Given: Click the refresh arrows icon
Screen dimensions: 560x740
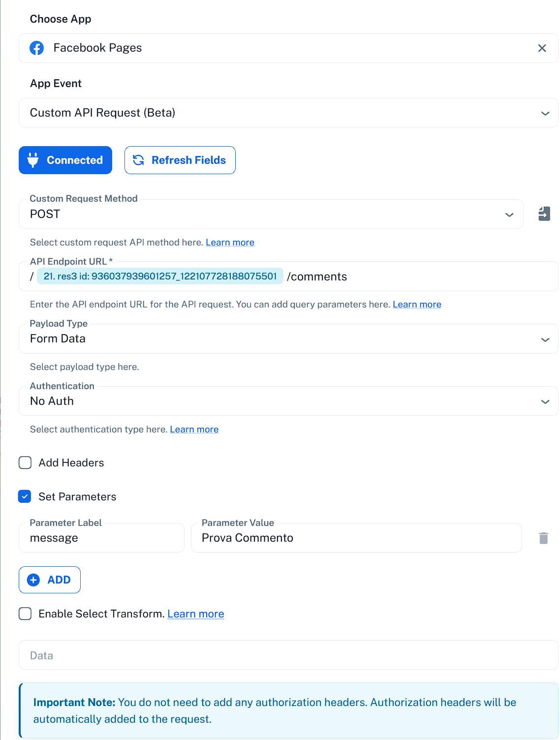Looking at the screenshot, I should pyautogui.click(x=139, y=160).
